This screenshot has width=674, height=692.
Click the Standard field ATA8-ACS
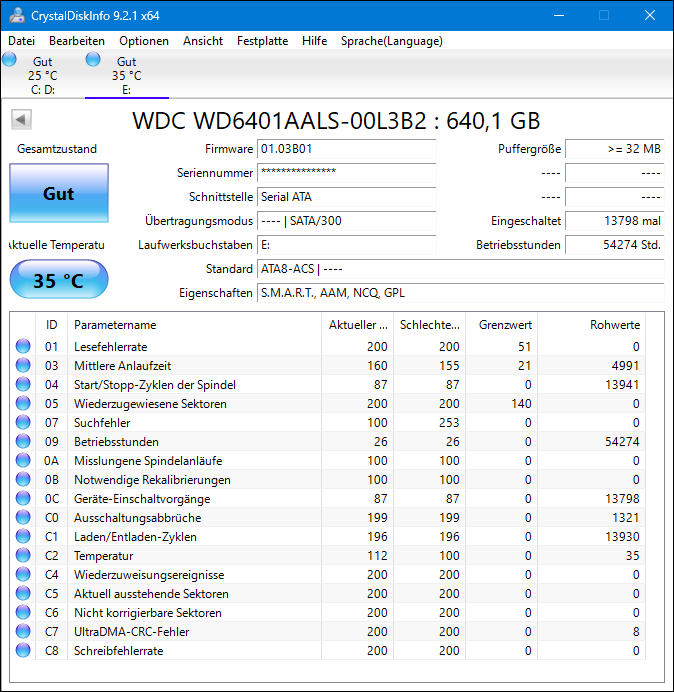pos(461,269)
